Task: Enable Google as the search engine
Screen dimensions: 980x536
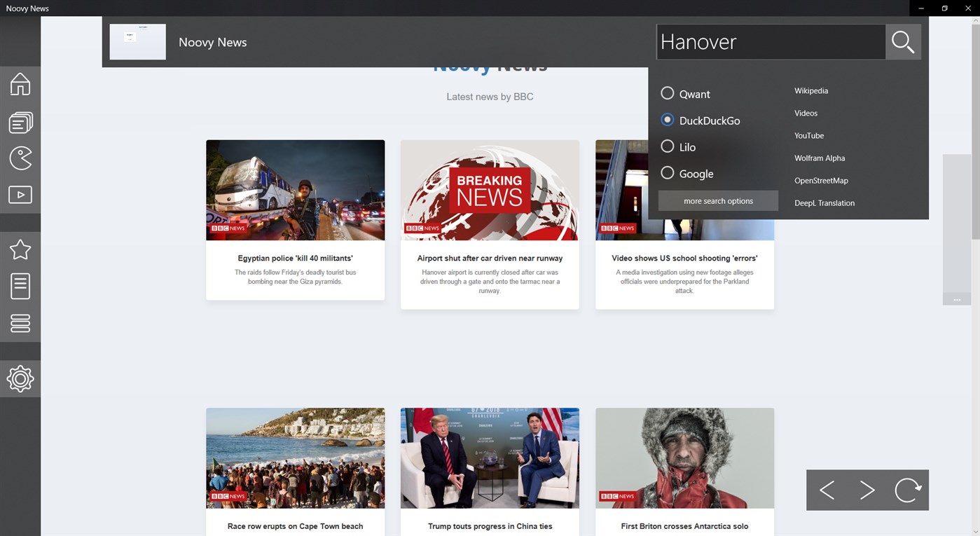Action: coord(667,172)
